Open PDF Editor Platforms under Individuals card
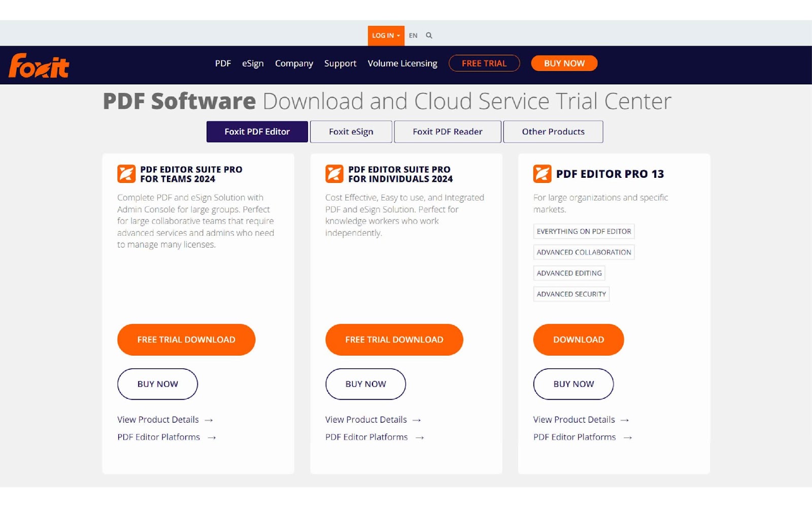Screen dimensions: 812x508 click(x=375, y=437)
